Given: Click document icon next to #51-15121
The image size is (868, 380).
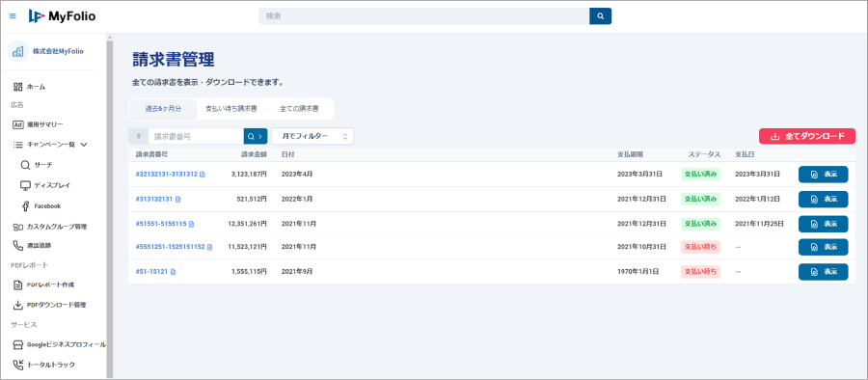Looking at the screenshot, I should (174, 272).
